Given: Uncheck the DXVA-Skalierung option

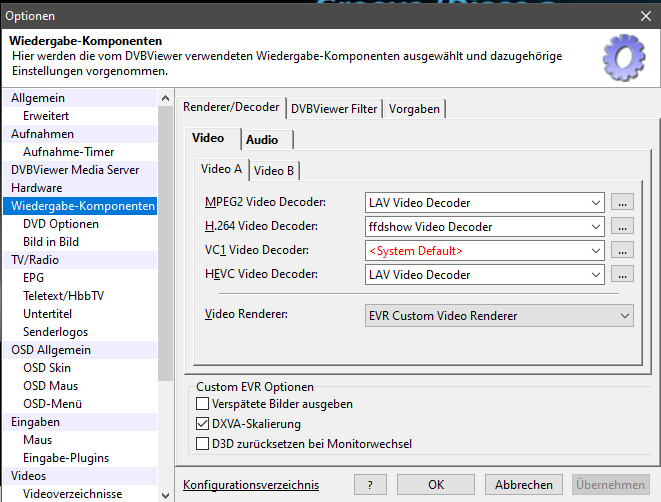Looking at the screenshot, I should click(204, 424).
